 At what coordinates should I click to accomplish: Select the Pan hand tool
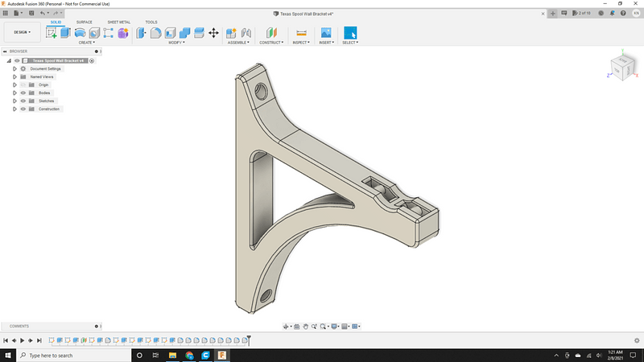pyautogui.click(x=305, y=327)
